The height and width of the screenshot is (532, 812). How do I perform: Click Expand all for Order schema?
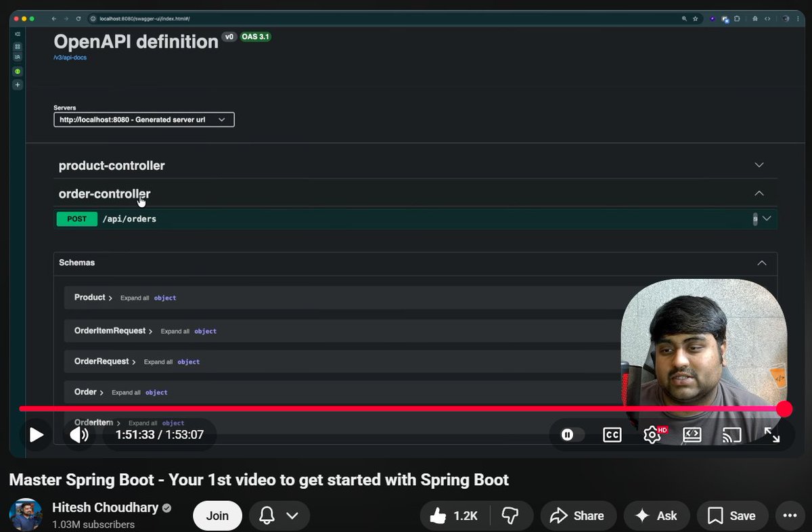pyautogui.click(x=126, y=393)
